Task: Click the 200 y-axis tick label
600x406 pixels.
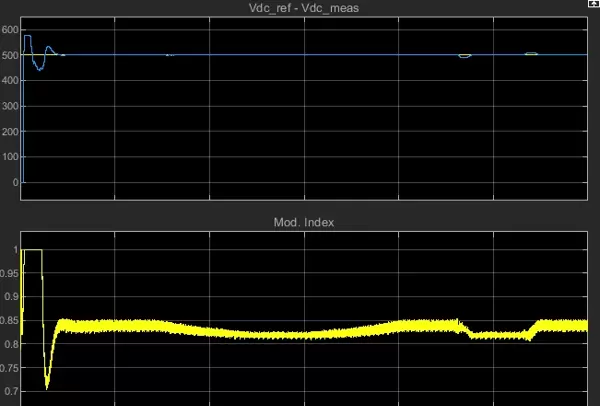Action: (x=9, y=132)
